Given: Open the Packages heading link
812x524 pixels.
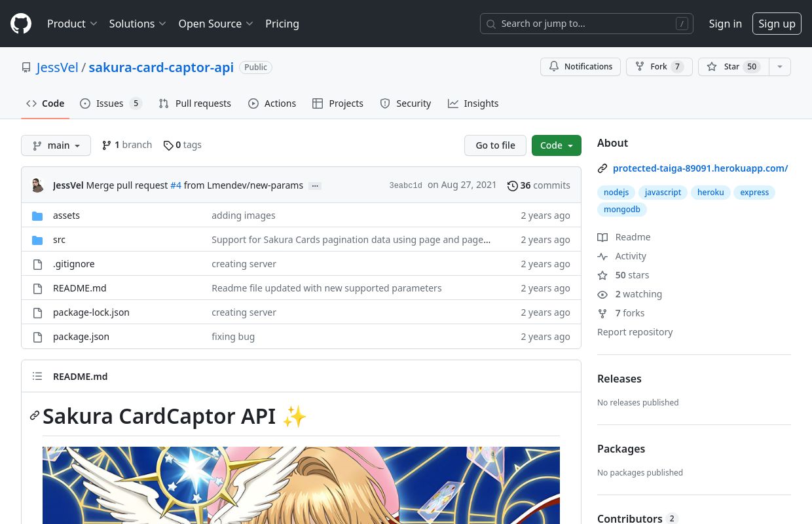Looking at the screenshot, I should tap(621, 449).
